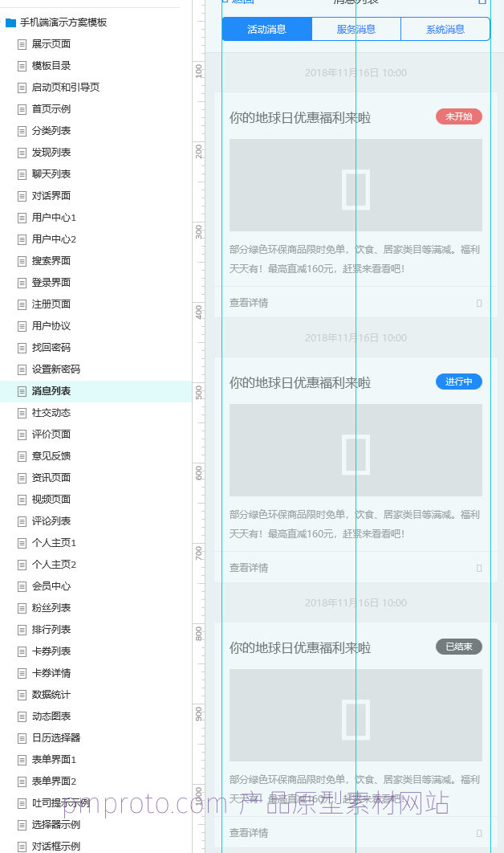504x853 pixels.
Task: Click the blue 进行中 status badge
Action: [x=458, y=382]
